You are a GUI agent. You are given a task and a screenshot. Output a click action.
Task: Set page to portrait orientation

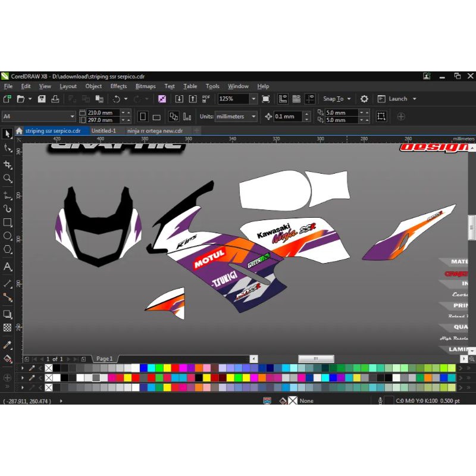click(x=143, y=117)
